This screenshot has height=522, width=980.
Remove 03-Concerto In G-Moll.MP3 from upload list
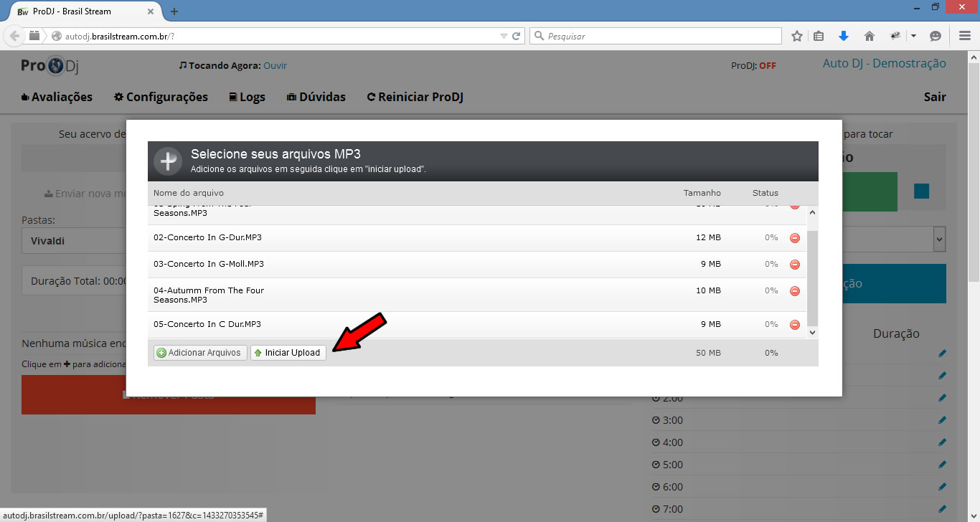pos(795,265)
